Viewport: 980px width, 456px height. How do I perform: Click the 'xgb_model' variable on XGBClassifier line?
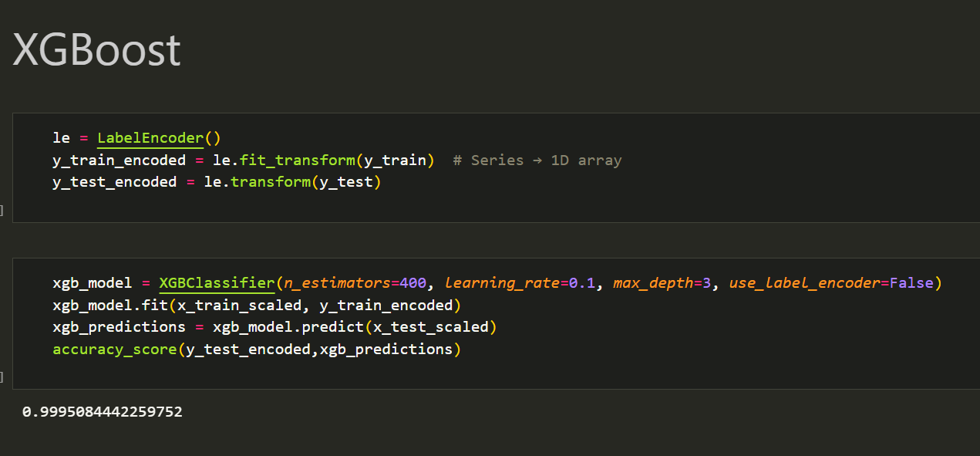93,283
